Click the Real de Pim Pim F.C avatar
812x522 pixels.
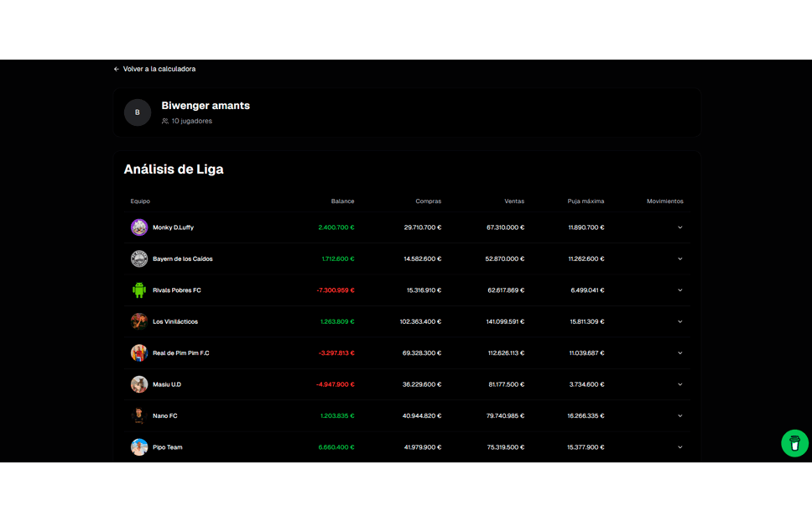(139, 353)
